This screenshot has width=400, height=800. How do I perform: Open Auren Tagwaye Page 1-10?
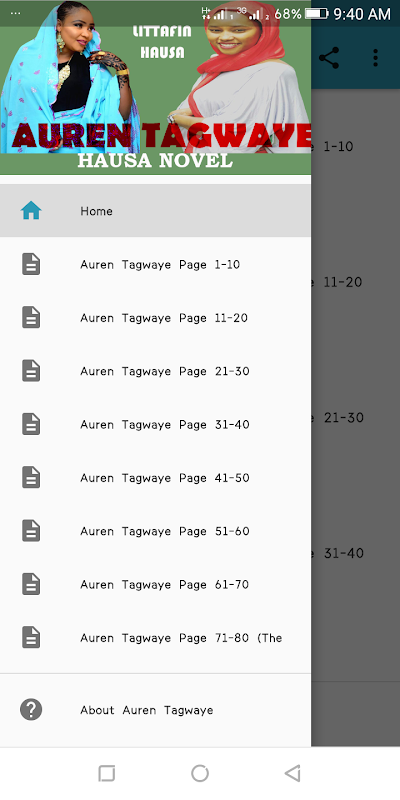pos(155,264)
